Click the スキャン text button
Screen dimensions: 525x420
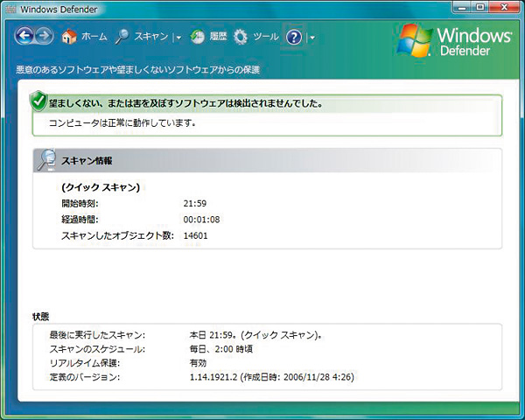[x=151, y=37]
